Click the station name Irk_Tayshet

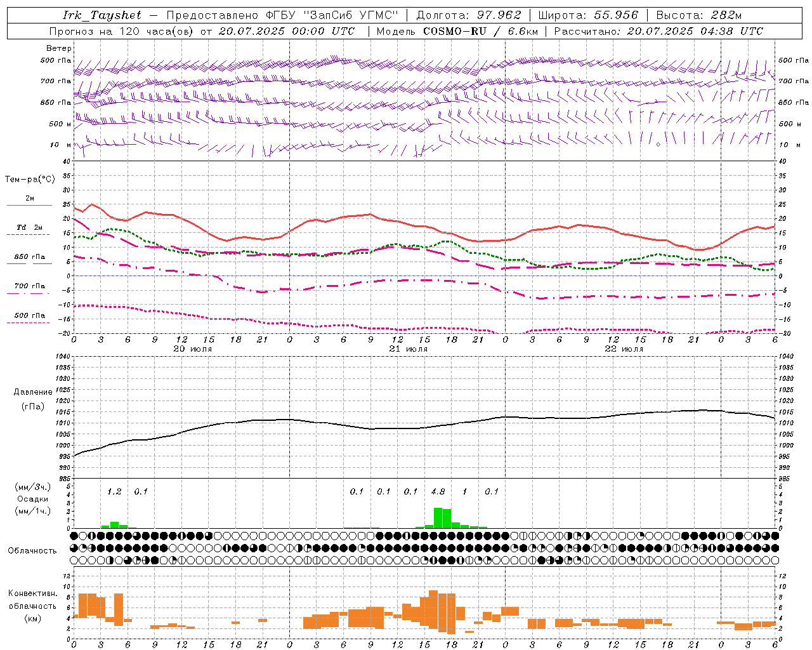point(102,15)
